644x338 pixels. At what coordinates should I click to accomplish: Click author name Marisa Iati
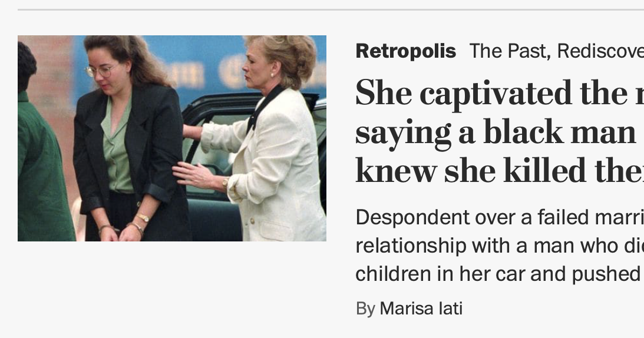[x=421, y=309]
